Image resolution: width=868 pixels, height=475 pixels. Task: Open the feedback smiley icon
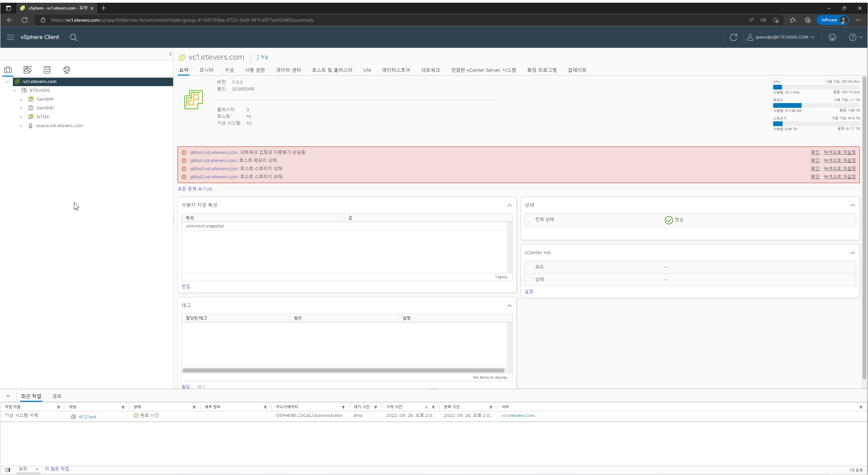[832, 37]
